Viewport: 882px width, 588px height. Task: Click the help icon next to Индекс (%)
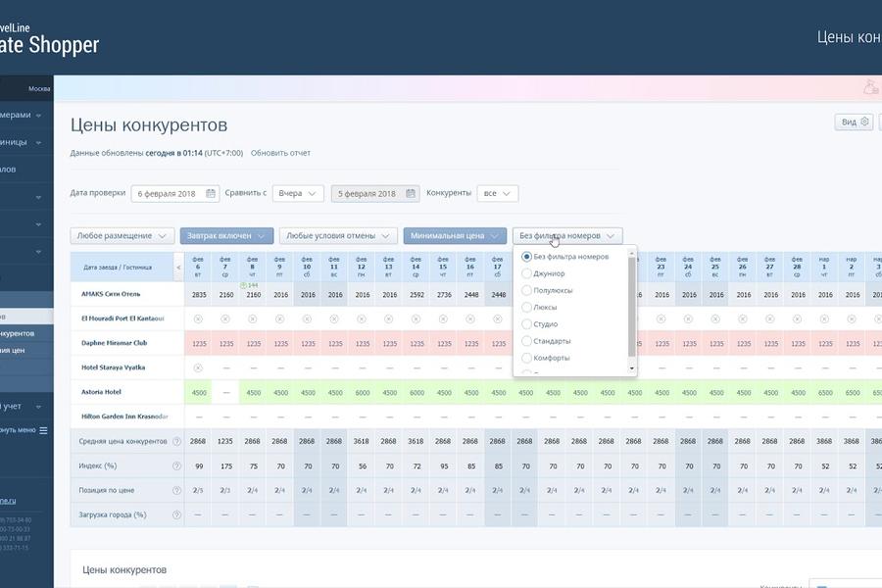pyautogui.click(x=175, y=465)
